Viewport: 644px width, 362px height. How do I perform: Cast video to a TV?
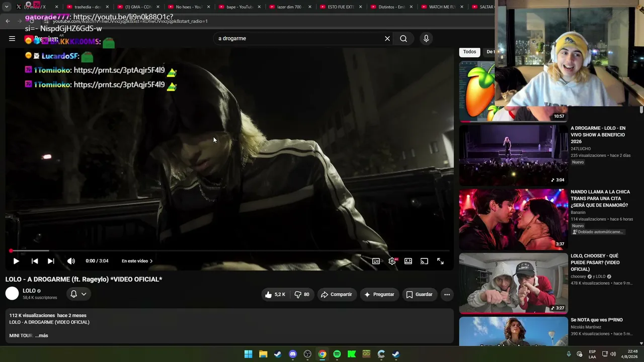click(424, 261)
